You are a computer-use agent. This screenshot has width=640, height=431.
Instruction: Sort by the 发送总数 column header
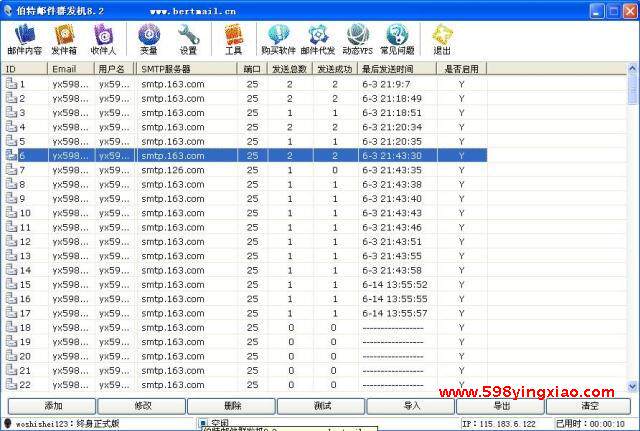tap(290, 69)
